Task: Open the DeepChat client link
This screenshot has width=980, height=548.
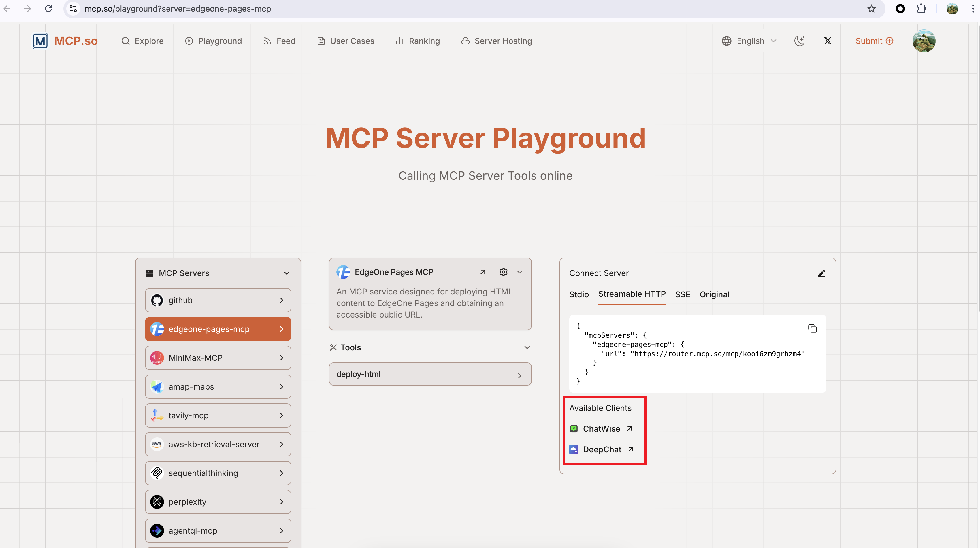Action: [602, 449]
